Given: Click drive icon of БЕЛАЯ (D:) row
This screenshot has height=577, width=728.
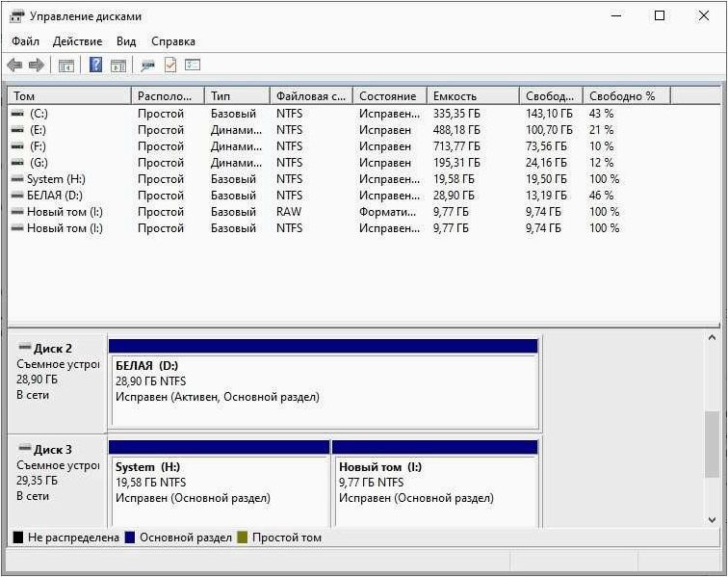Looking at the screenshot, I should (17, 196).
